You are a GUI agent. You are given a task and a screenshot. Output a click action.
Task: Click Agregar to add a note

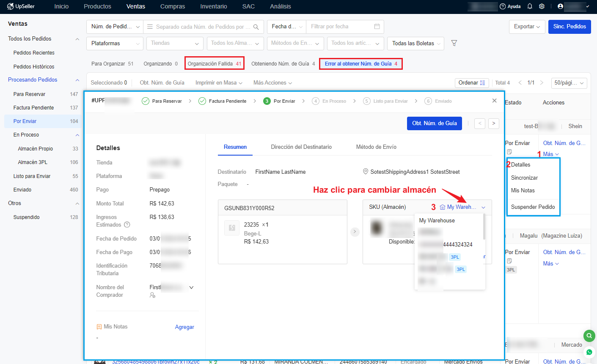tap(184, 327)
